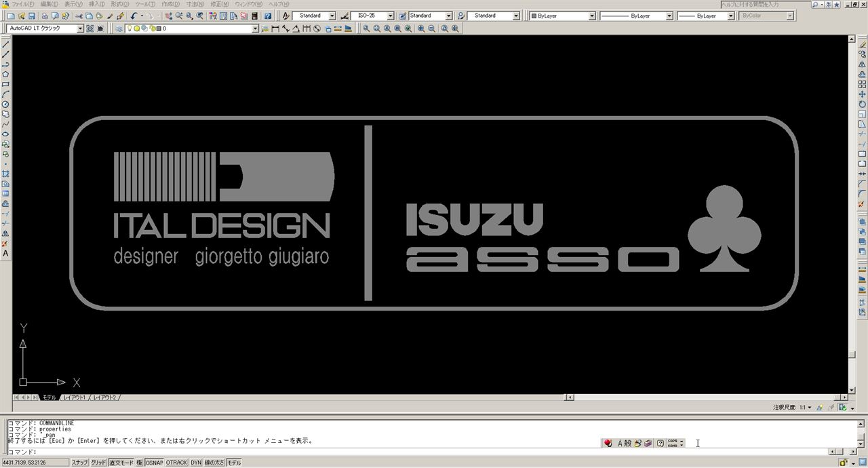Toggle the OSNAP status button
The width and height of the screenshot is (868, 468).
(154, 463)
